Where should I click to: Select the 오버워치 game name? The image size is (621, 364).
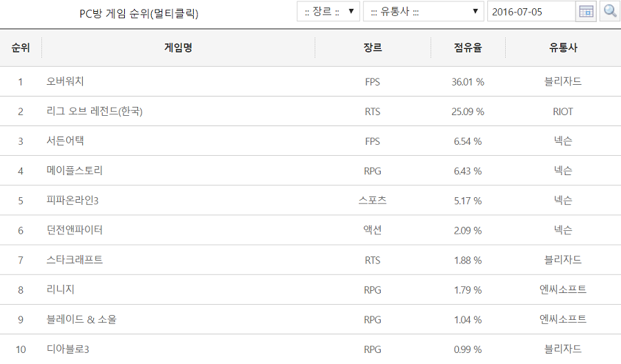point(65,81)
